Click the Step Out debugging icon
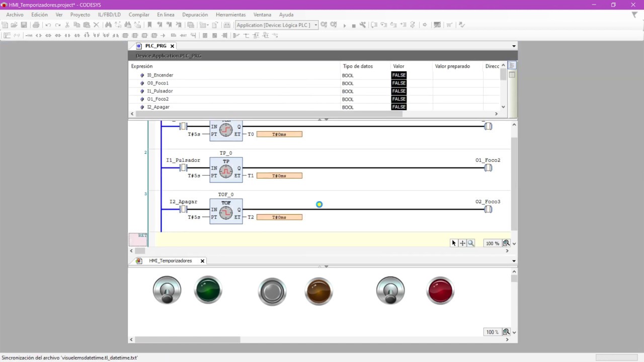644x362 pixels. coord(393,25)
